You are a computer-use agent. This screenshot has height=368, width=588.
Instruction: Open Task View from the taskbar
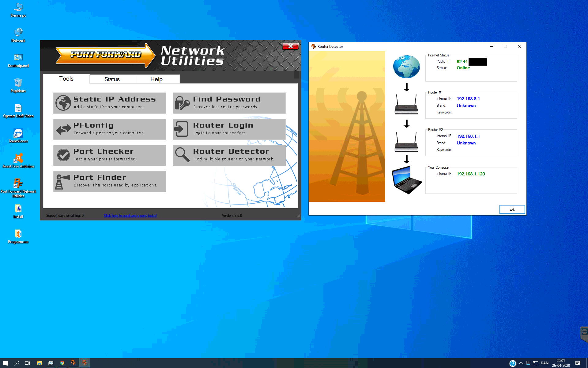[x=28, y=363]
